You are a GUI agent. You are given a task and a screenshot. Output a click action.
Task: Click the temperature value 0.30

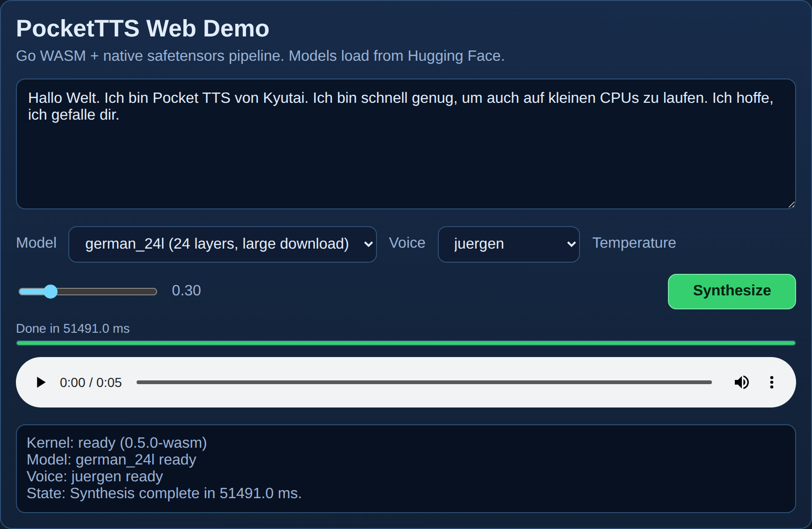186,291
